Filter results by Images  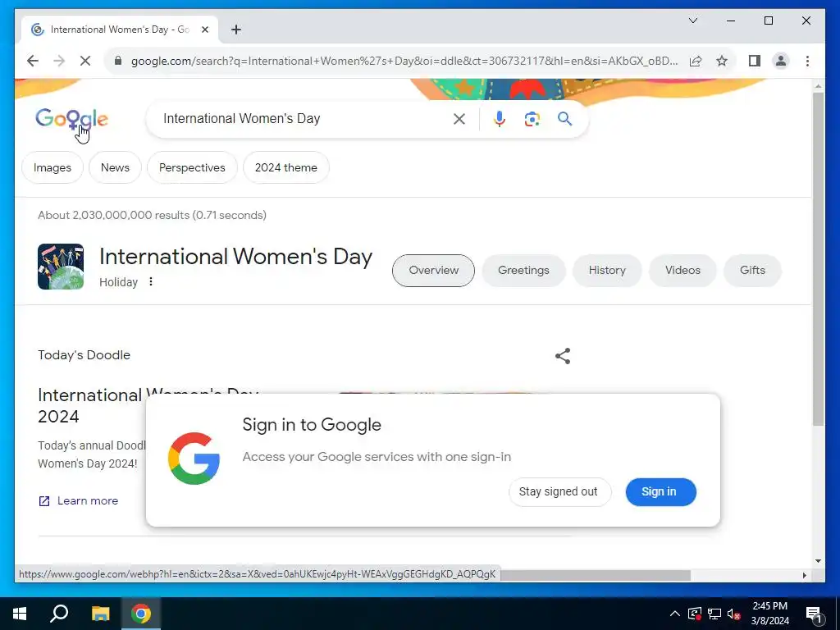click(x=52, y=167)
